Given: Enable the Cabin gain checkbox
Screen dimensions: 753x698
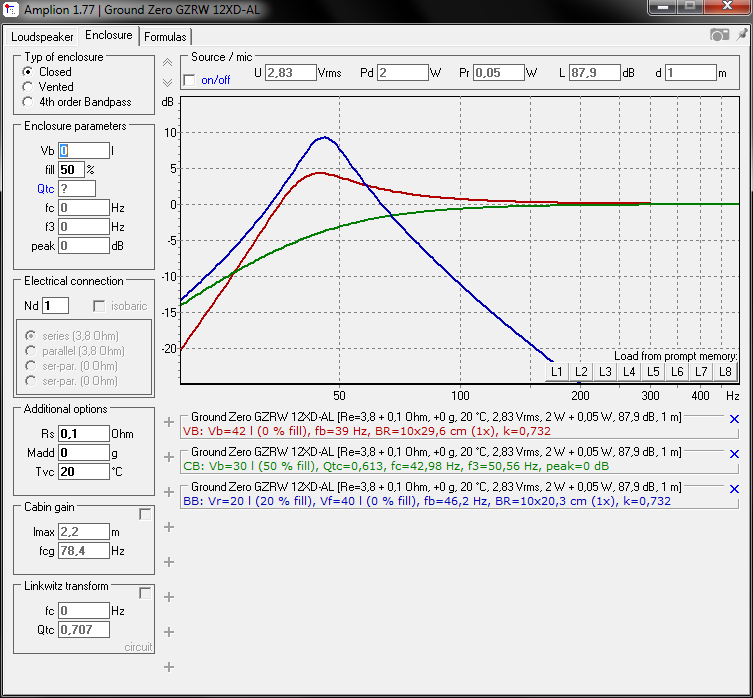Looking at the screenshot, I should tap(145, 514).
